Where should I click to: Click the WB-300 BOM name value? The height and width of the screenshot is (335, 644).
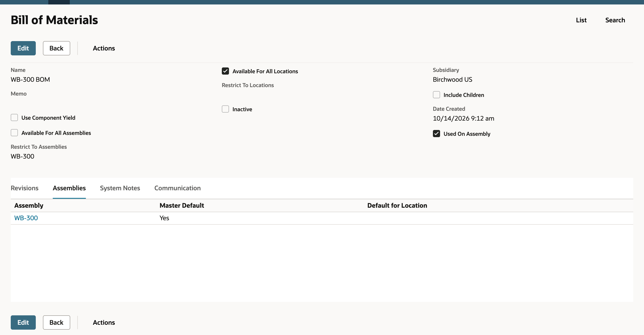30,79
